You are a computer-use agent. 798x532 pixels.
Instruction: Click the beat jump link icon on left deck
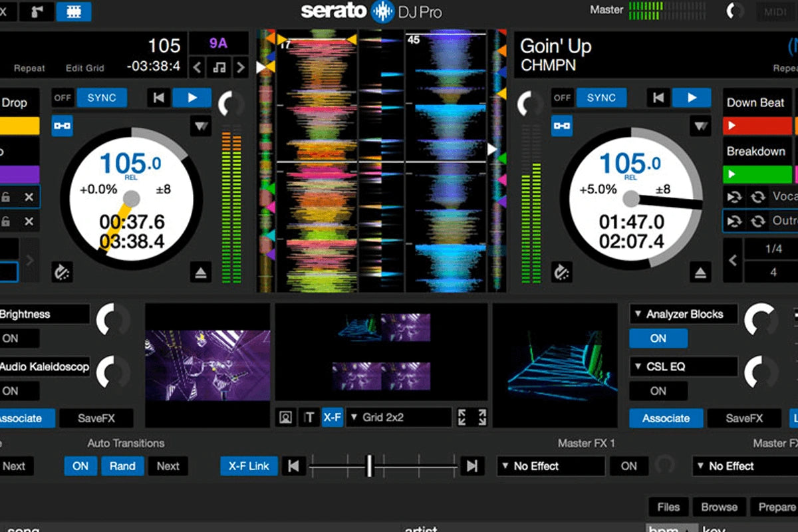coord(62,126)
